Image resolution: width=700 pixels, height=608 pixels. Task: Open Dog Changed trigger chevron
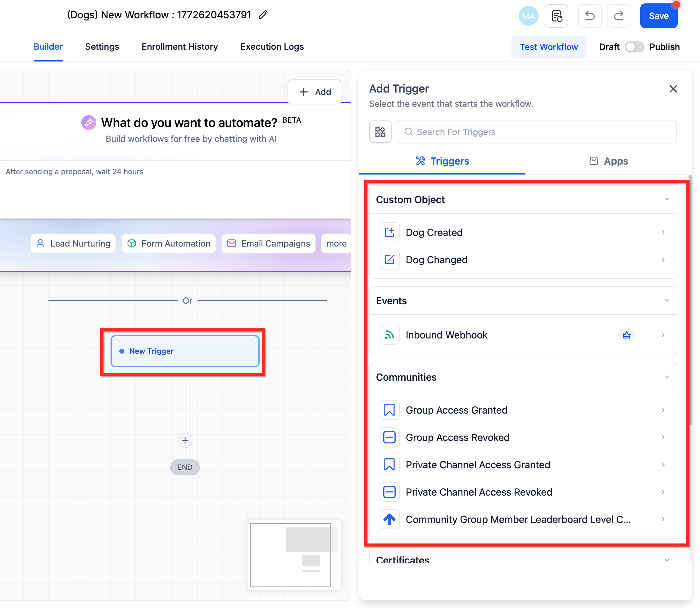pos(663,260)
